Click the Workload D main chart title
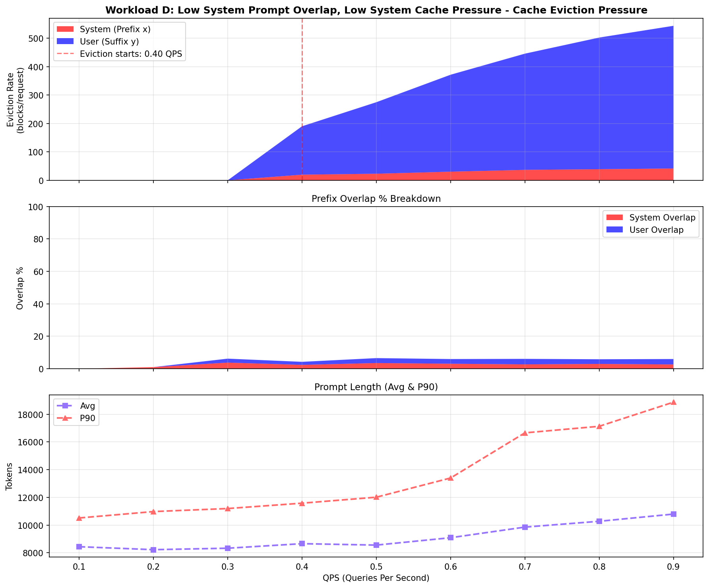Screen dimensions: 709x588 click(x=376, y=10)
